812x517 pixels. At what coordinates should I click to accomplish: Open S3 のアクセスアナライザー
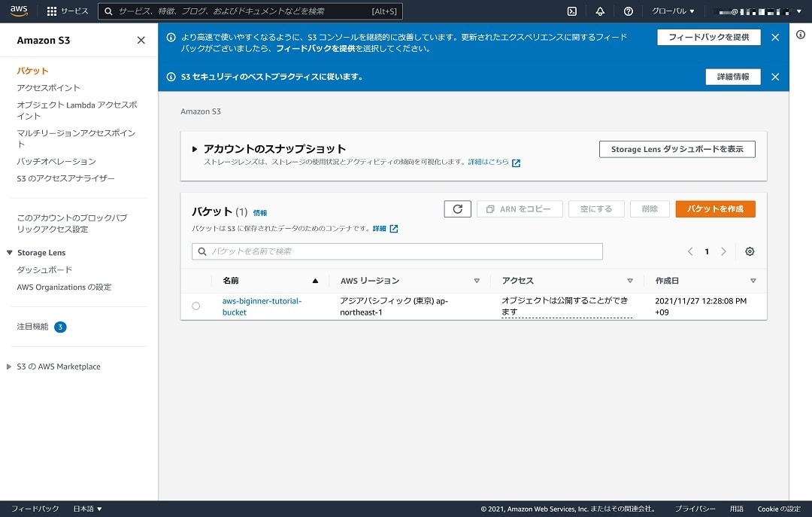click(x=65, y=178)
